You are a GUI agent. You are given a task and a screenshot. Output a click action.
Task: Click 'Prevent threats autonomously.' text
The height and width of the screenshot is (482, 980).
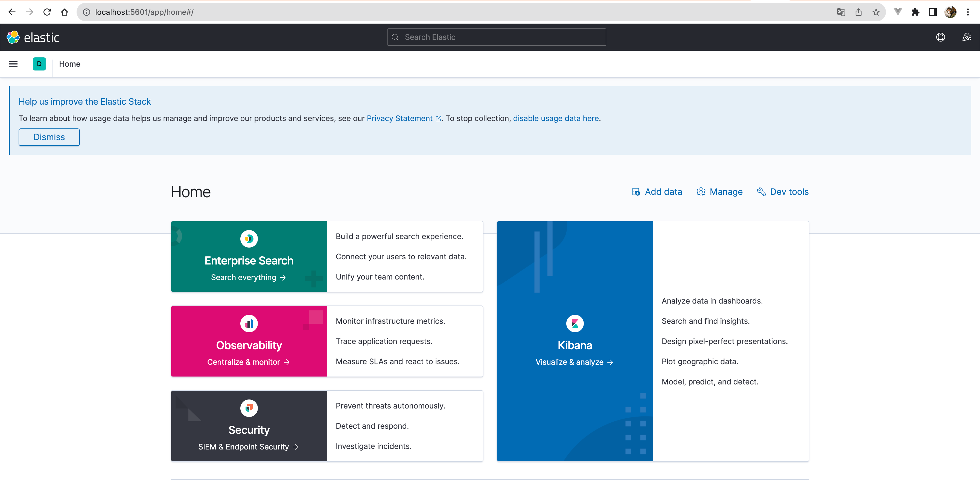coord(390,406)
